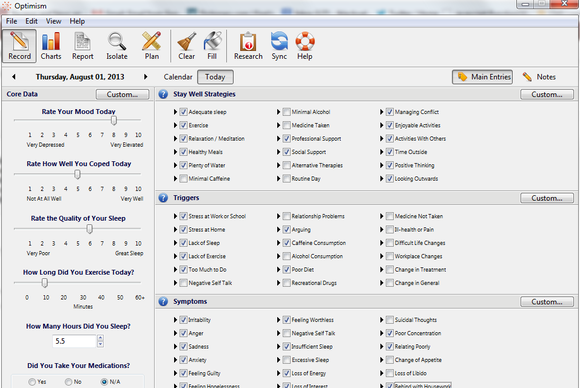This screenshot has width=580, height=388.
Task: Click the Today button
Action: tap(215, 77)
